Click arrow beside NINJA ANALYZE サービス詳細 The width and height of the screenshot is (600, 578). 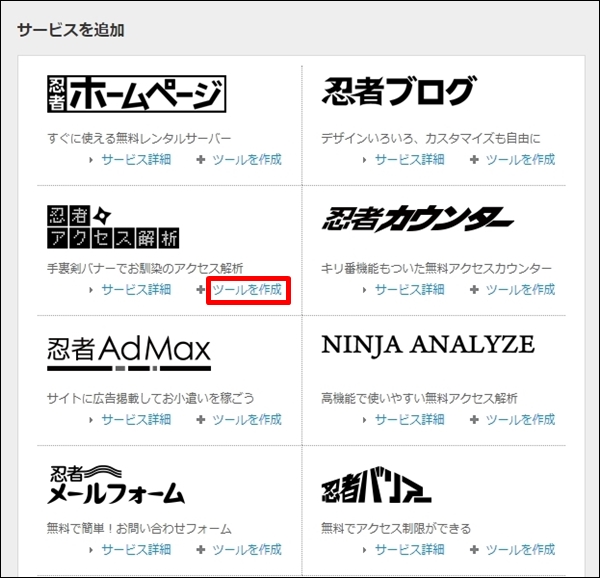364,420
